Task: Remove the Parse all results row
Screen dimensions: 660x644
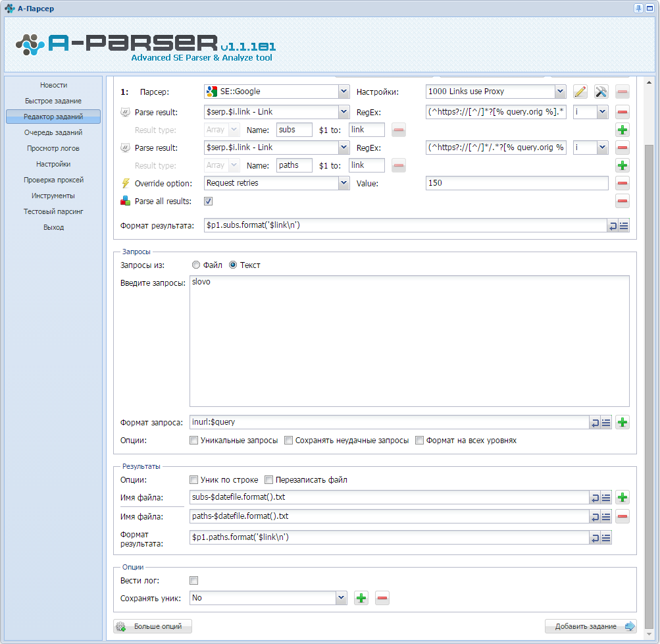Action: (622, 201)
